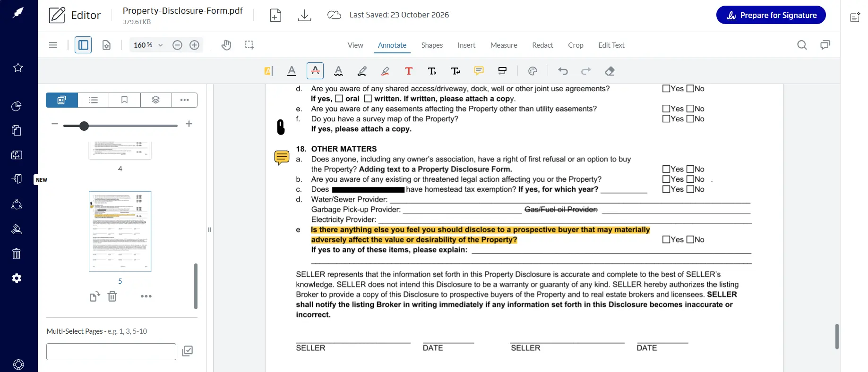The height and width of the screenshot is (372, 868).
Task: Select the red free text tool
Action: pos(409,71)
